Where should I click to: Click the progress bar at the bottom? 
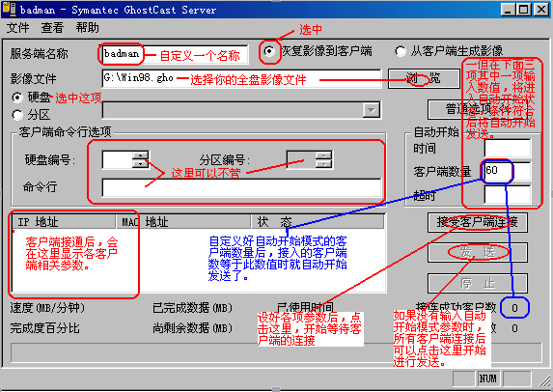pyautogui.click(x=276, y=352)
